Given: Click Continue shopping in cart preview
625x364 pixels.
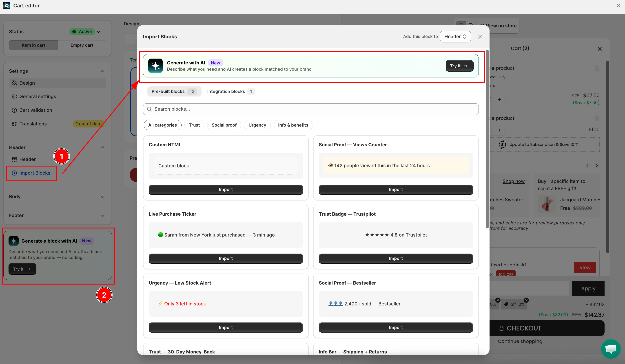Looking at the screenshot, I should tap(520, 341).
